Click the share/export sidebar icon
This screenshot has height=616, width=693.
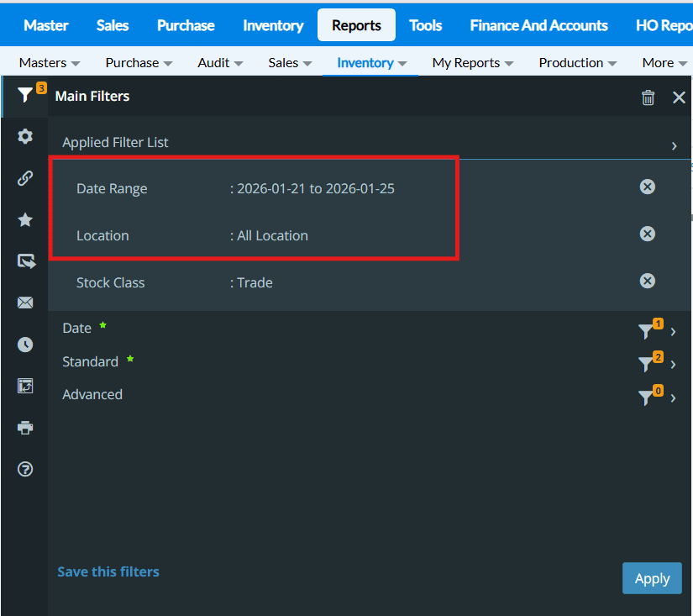pyautogui.click(x=27, y=261)
